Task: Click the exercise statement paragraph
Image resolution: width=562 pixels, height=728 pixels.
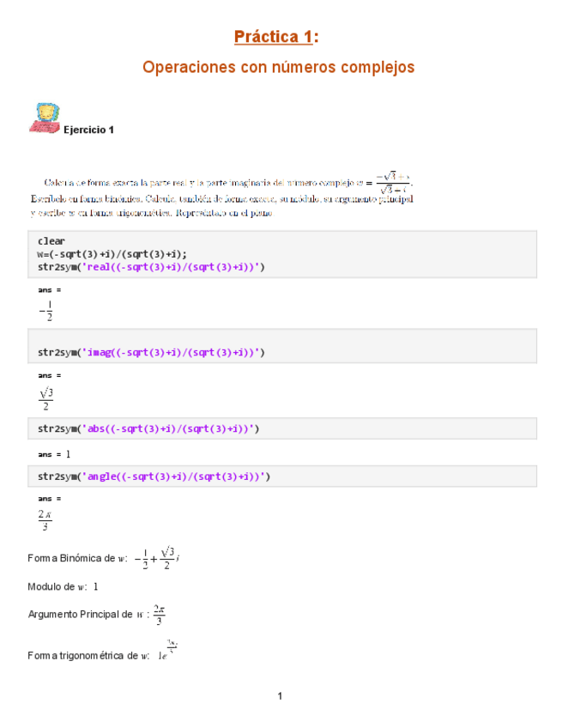Action: [x=221, y=196]
